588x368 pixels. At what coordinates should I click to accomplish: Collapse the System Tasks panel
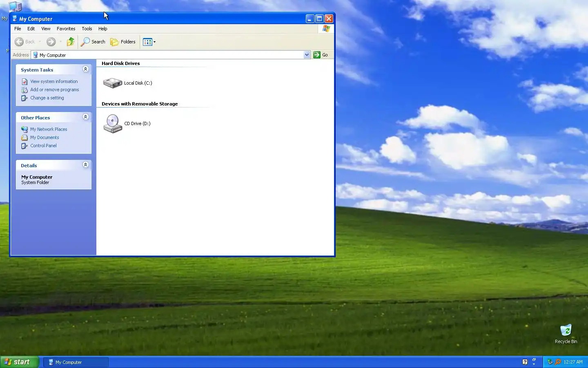click(85, 69)
